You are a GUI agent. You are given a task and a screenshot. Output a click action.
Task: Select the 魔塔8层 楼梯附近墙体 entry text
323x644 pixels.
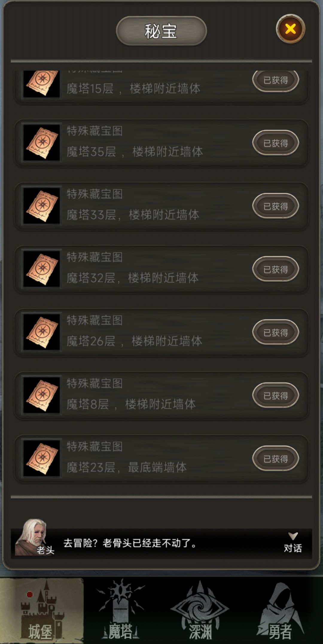pos(131,404)
